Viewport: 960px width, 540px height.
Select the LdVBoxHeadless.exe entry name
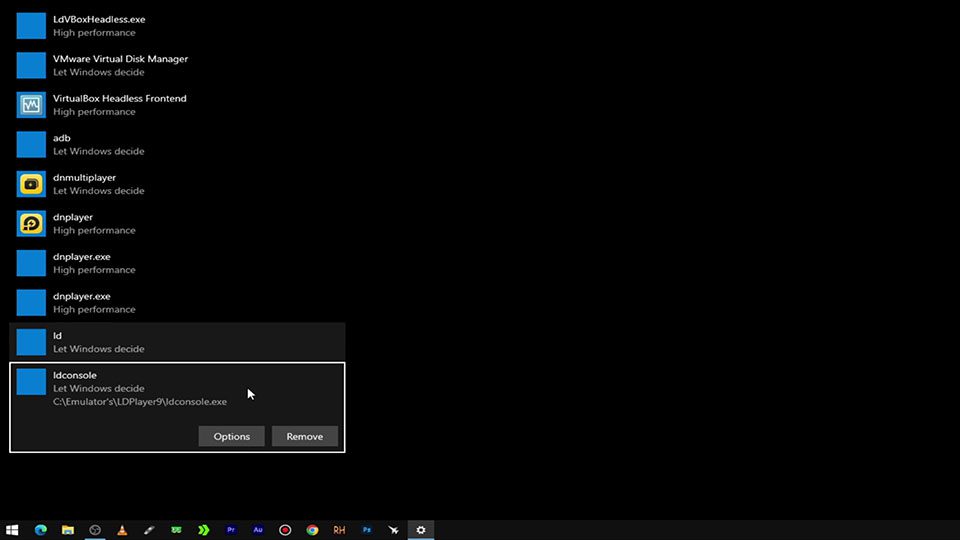[x=99, y=20]
